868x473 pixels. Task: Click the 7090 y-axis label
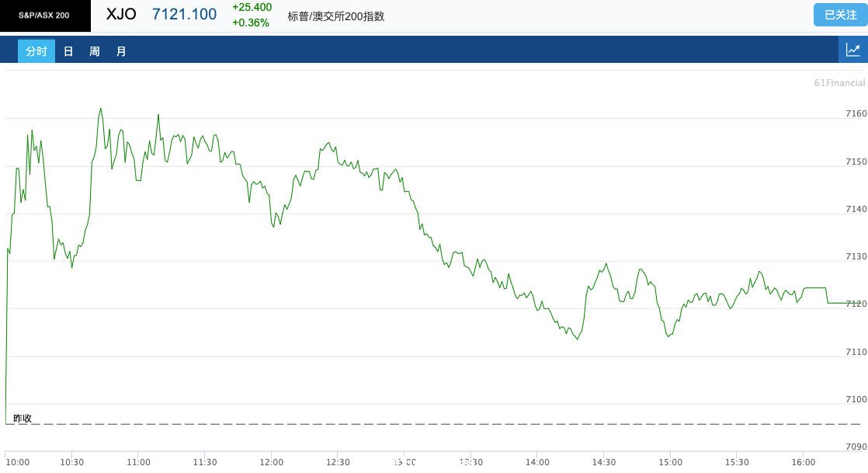856,447
